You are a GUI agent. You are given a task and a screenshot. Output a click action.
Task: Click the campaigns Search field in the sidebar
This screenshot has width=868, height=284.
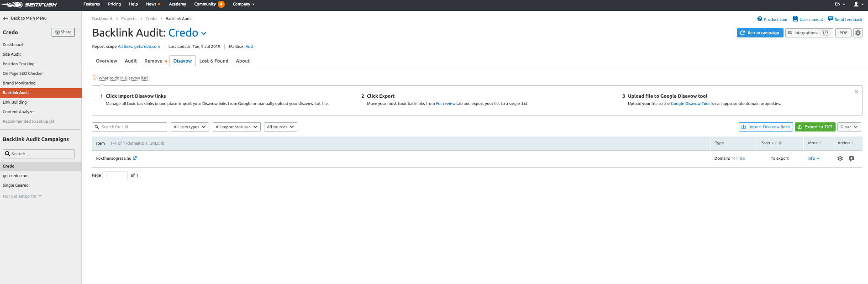[39, 154]
